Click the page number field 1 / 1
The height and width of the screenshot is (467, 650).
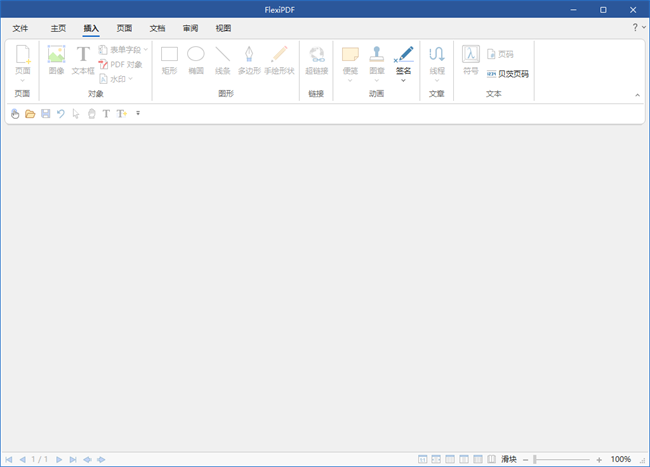[x=39, y=459]
